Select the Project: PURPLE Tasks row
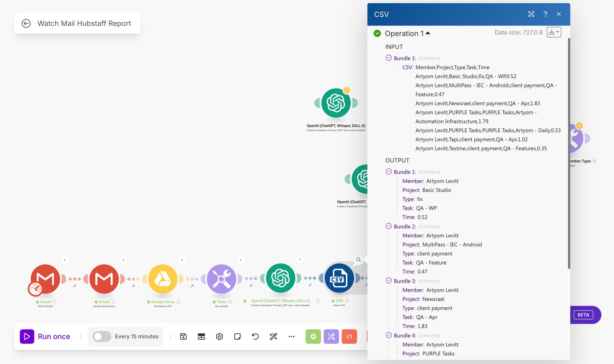Viewport: 614px width, 364px height. [428, 353]
